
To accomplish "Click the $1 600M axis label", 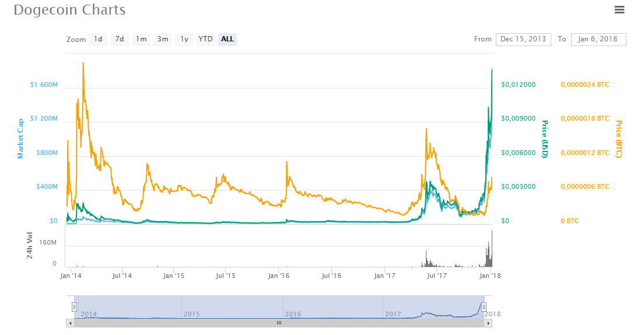I will click(44, 85).
